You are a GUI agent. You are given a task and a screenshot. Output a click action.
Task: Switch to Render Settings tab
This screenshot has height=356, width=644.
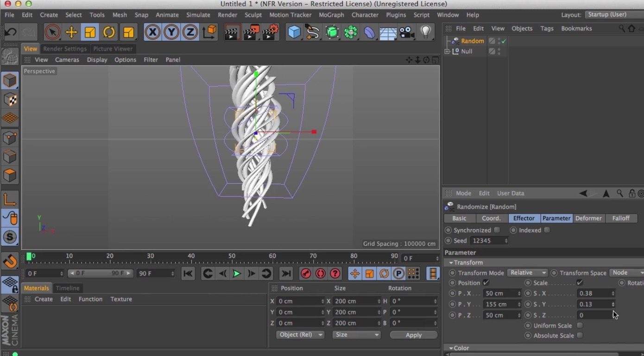tap(65, 49)
